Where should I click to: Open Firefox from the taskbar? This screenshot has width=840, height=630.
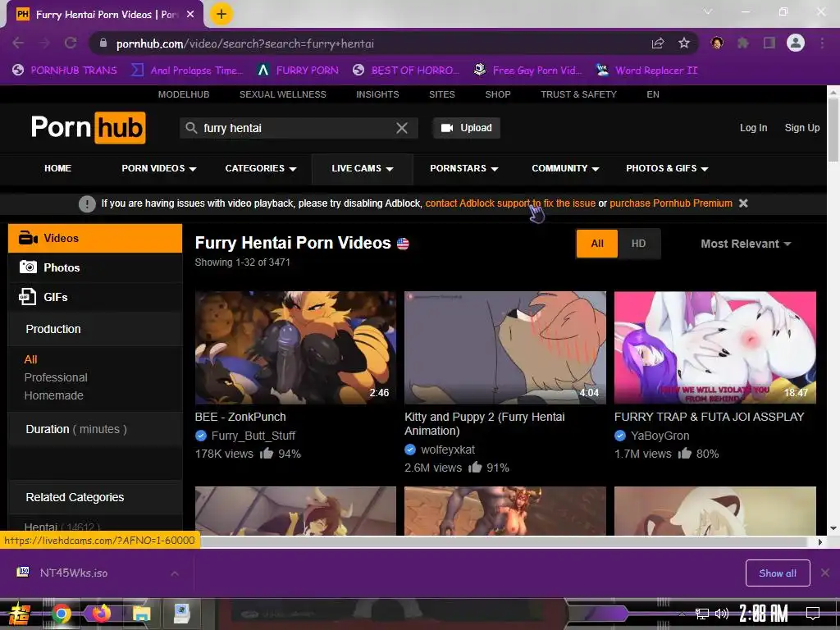(101, 614)
